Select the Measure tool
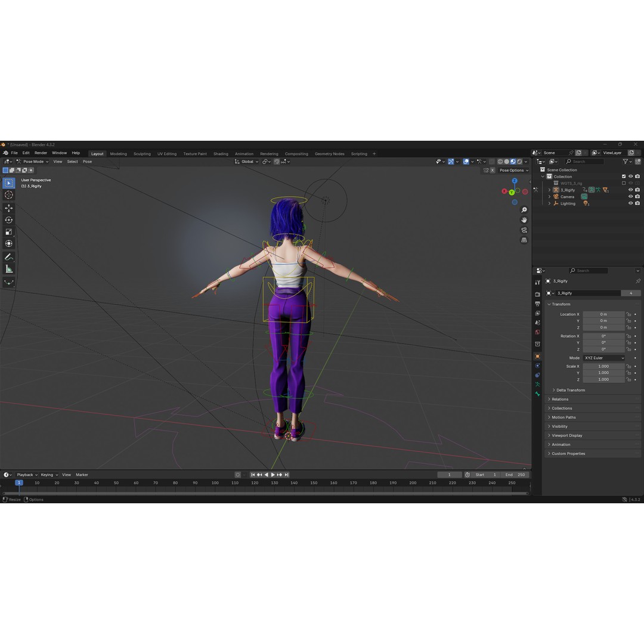This screenshot has width=644, height=644. (x=8, y=269)
